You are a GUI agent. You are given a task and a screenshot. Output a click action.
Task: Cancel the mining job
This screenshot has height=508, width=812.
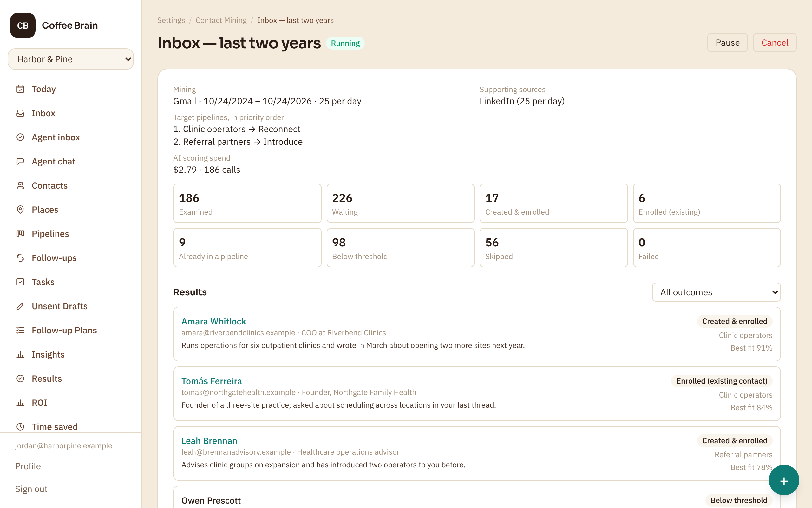(x=775, y=43)
